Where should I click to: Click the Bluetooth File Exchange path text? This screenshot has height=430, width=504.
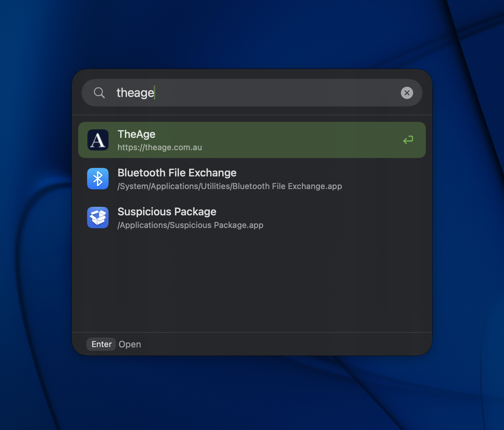click(x=229, y=186)
